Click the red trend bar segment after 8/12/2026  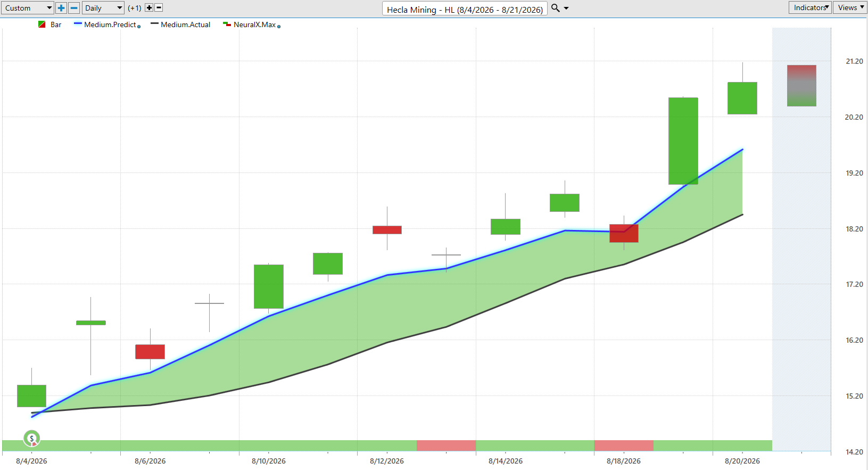[446, 446]
